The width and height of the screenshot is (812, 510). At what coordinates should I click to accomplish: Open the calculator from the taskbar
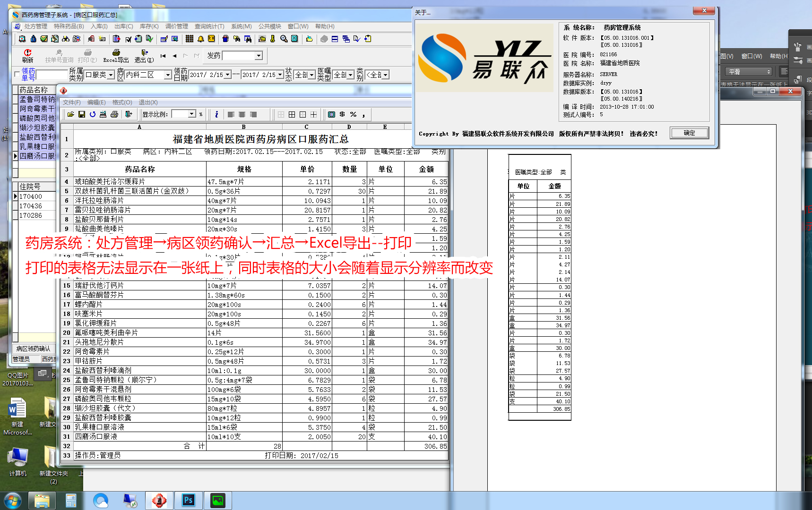(x=71, y=500)
